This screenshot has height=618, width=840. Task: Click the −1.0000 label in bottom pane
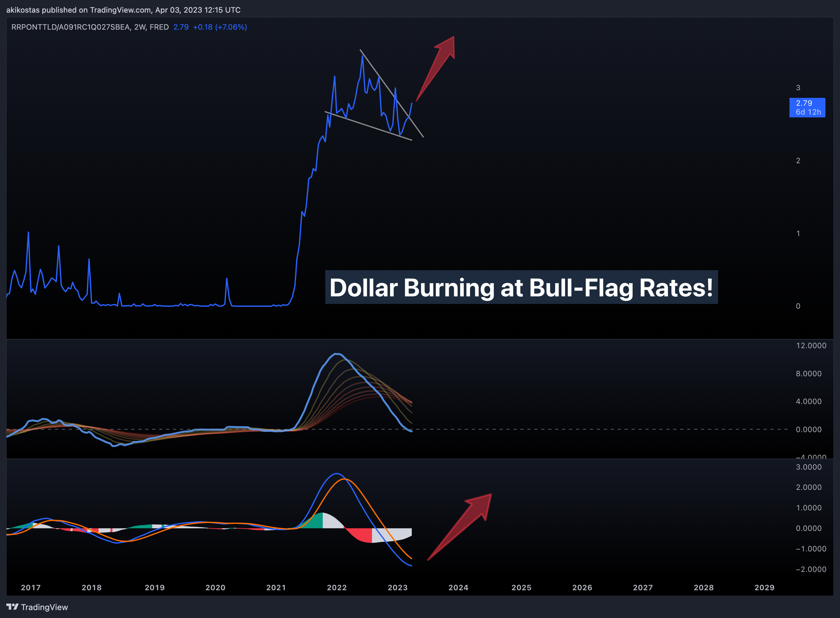click(x=811, y=549)
